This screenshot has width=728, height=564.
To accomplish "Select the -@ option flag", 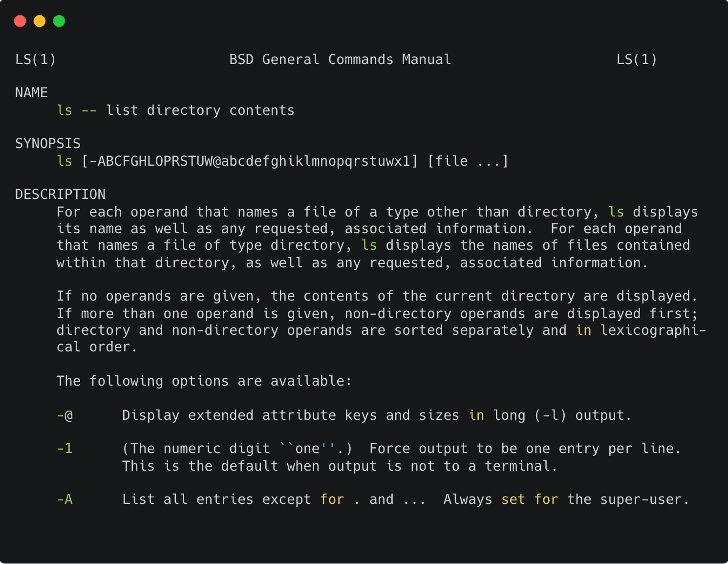I will [x=65, y=415].
